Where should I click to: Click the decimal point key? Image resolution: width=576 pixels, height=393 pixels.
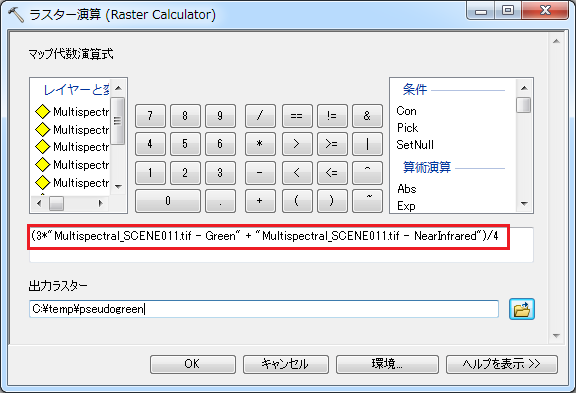(x=220, y=201)
